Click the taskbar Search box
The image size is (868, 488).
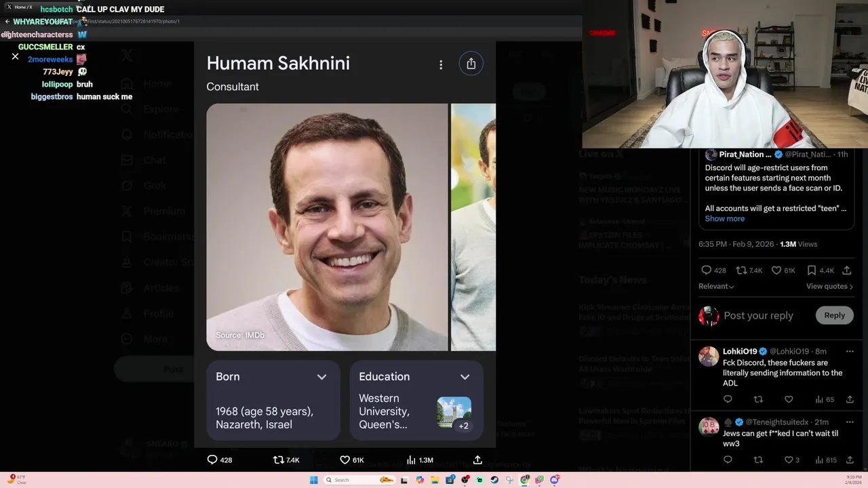coord(359,480)
